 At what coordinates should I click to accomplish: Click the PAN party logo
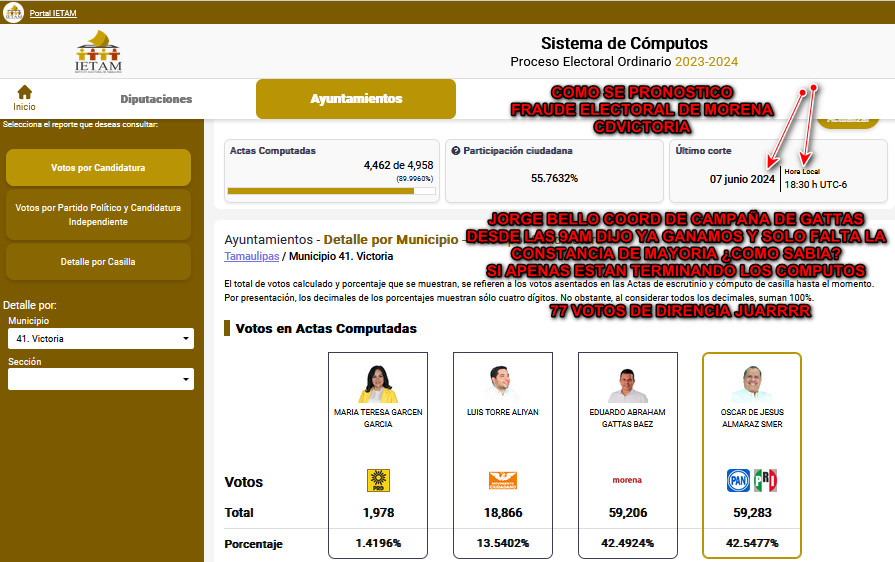pyautogui.click(x=738, y=480)
